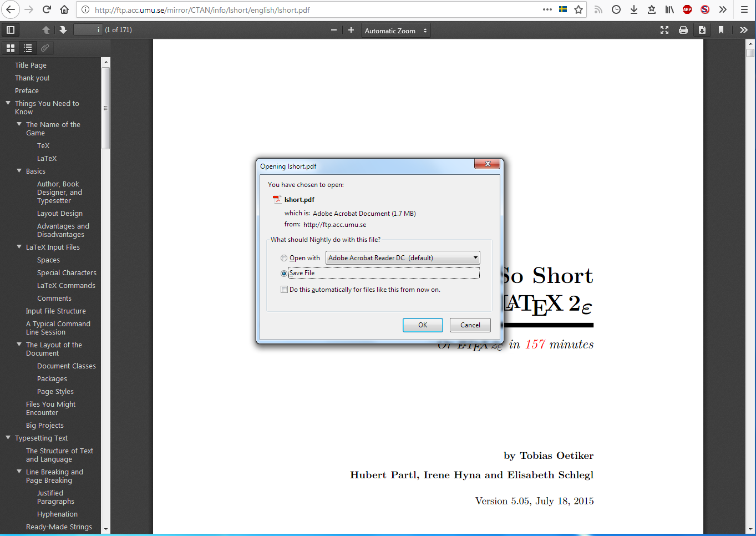This screenshot has height=536, width=756.
Task: Jump to LaTeX Commands outline entry
Action: click(66, 286)
